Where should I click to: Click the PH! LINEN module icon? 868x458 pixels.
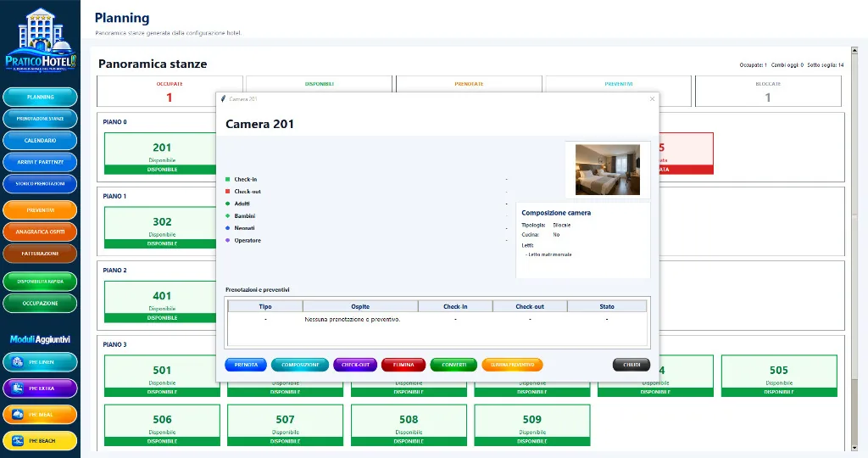[x=17, y=362]
